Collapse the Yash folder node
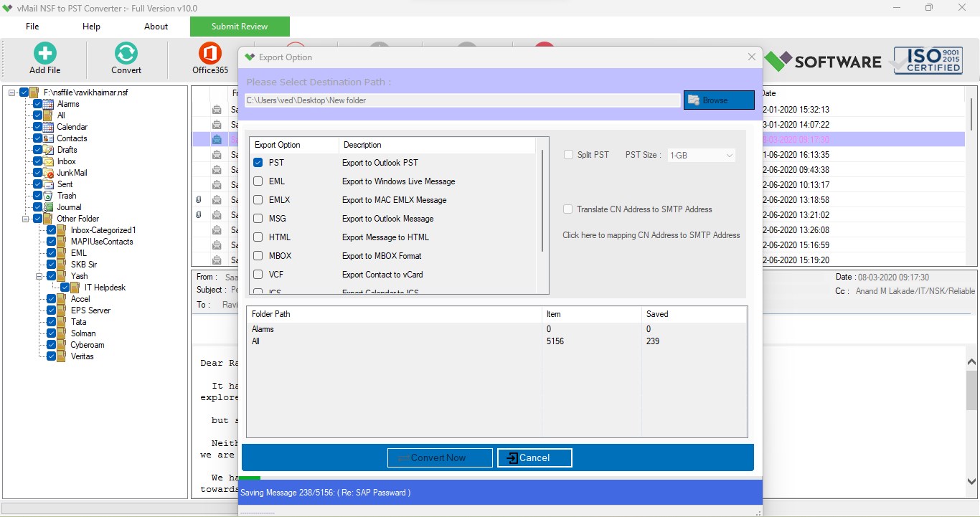The width and height of the screenshot is (980, 517). pos(39,276)
